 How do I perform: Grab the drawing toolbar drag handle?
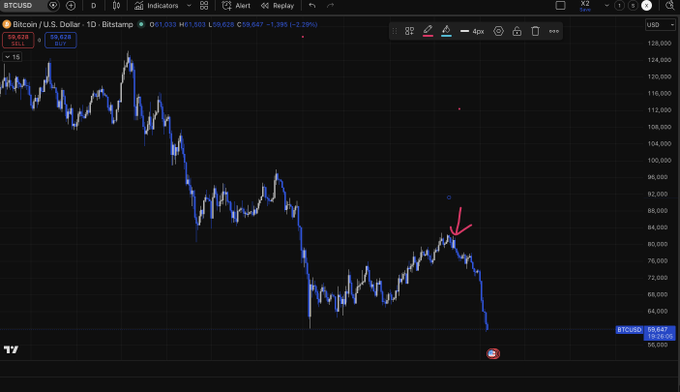click(x=394, y=31)
